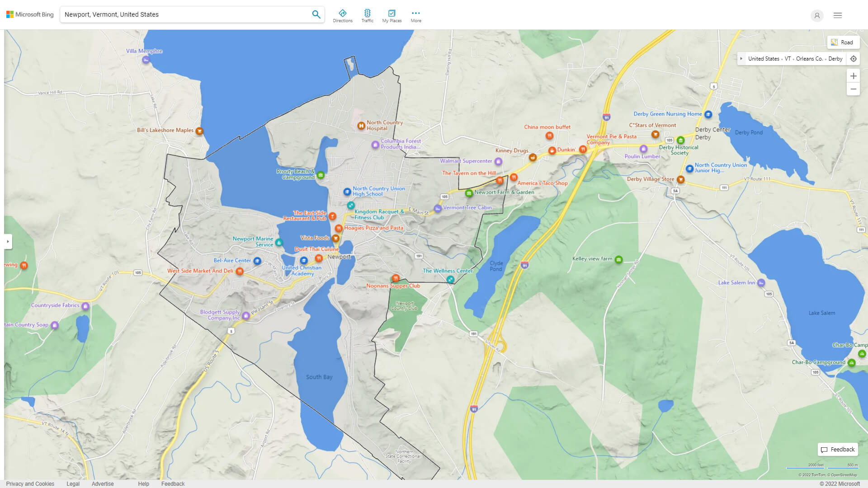Image resolution: width=868 pixels, height=488 pixels.
Task: Switch the Road map style
Action: coord(843,42)
